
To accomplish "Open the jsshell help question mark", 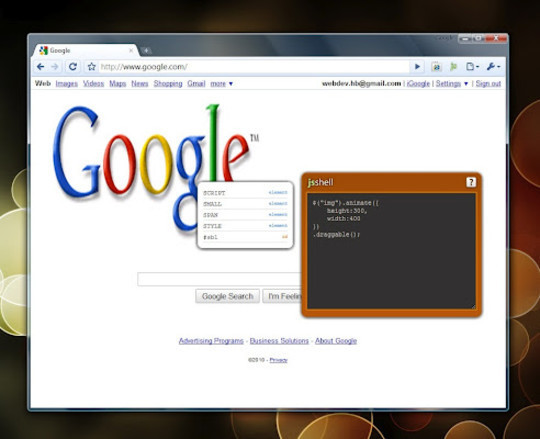I will pos(471,182).
